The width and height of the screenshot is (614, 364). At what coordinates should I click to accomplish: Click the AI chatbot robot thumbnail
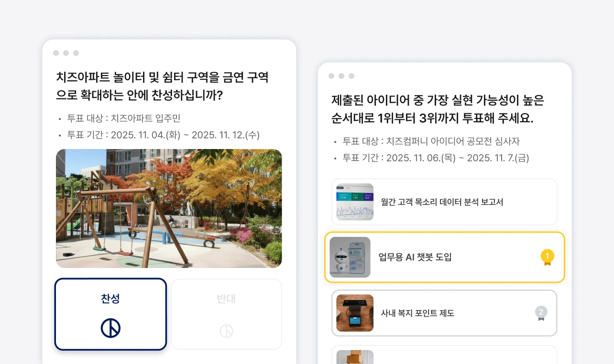[x=350, y=257]
